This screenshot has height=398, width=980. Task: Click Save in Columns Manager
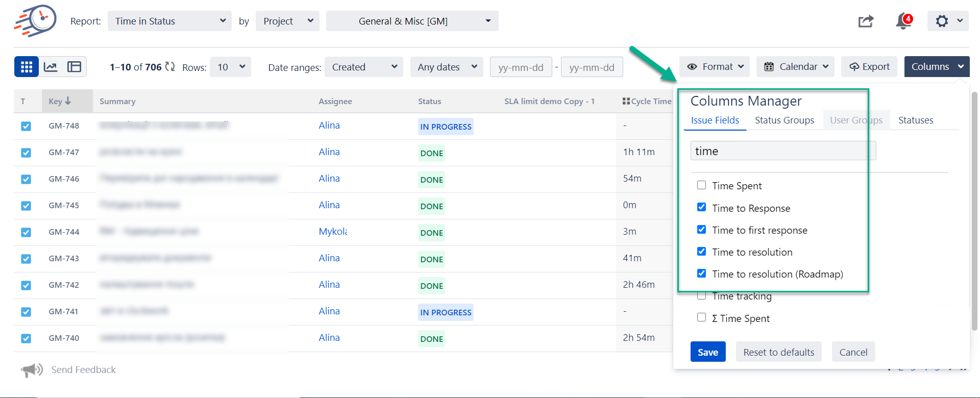point(708,352)
